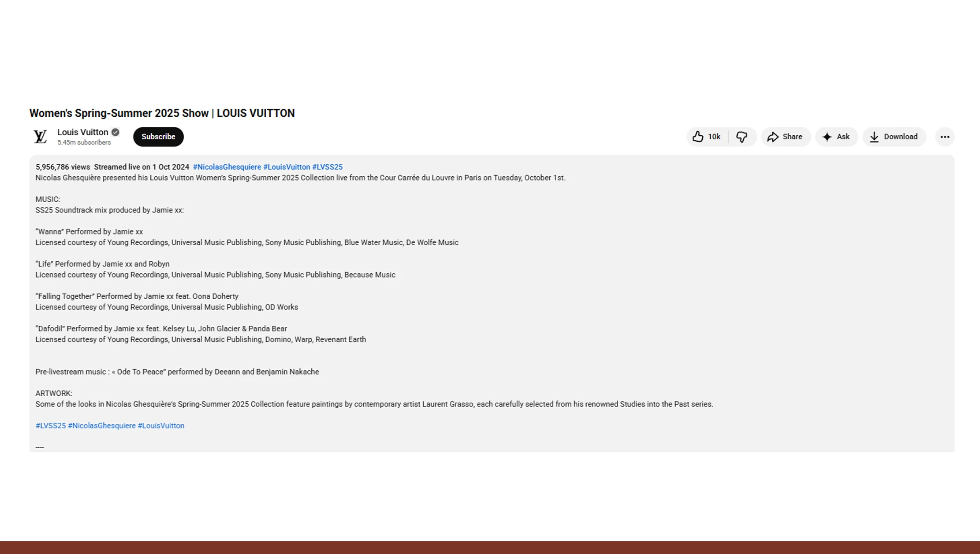The height and width of the screenshot is (554, 980).
Task: Subscribe to the Louis Vuitton channel
Action: click(158, 137)
